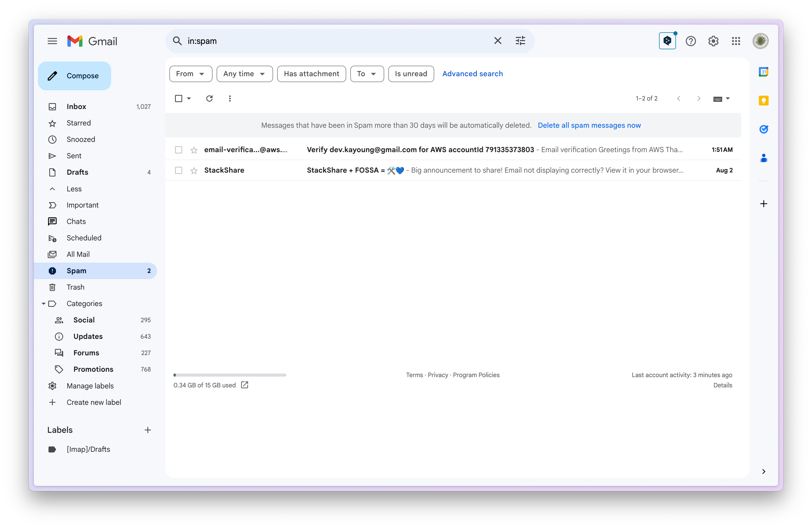The height and width of the screenshot is (529, 812).
Task: Open the Any time filter dropdown
Action: click(244, 74)
